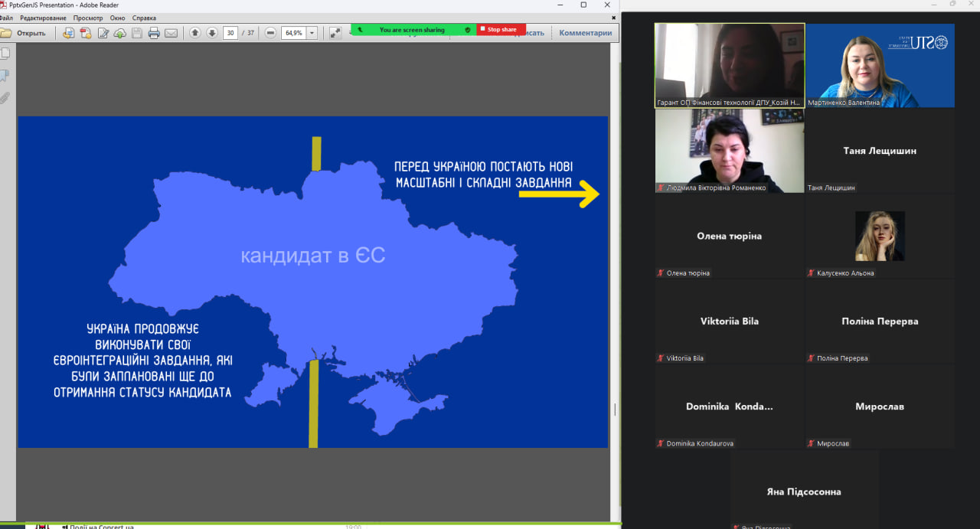Screen dimensions: 980x529
Task: Click the Adobe Reader vertical scrollbar
Action: [x=615, y=282]
